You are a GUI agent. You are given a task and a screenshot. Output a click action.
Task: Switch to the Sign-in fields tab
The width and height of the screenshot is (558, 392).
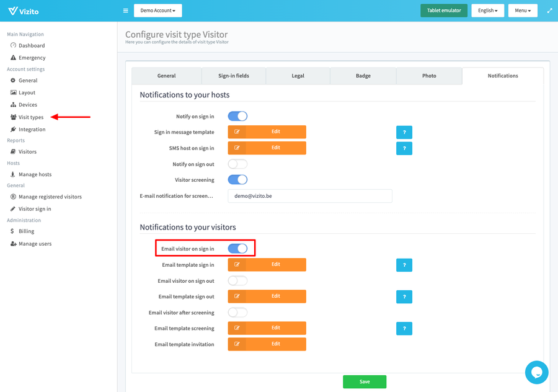234,76
